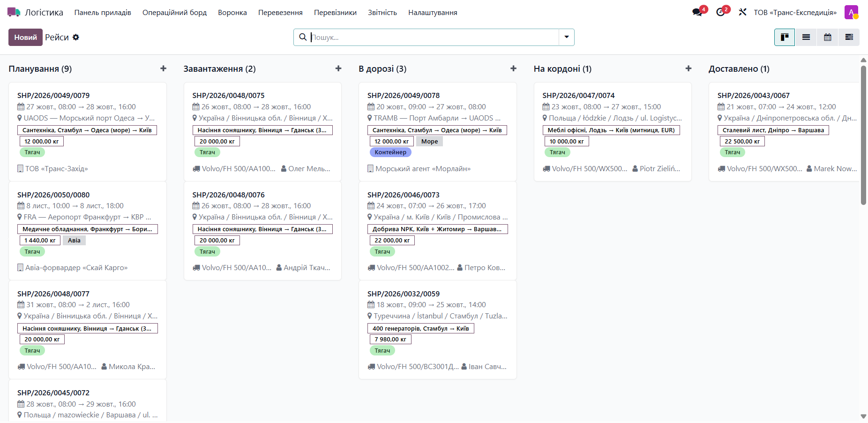Open the Воронка menu
This screenshot has width=868, height=423.
[232, 12]
